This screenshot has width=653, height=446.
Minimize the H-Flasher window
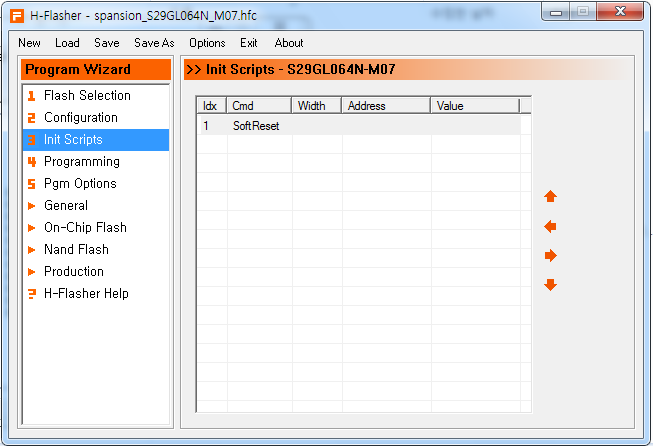[x=556, y=12]
